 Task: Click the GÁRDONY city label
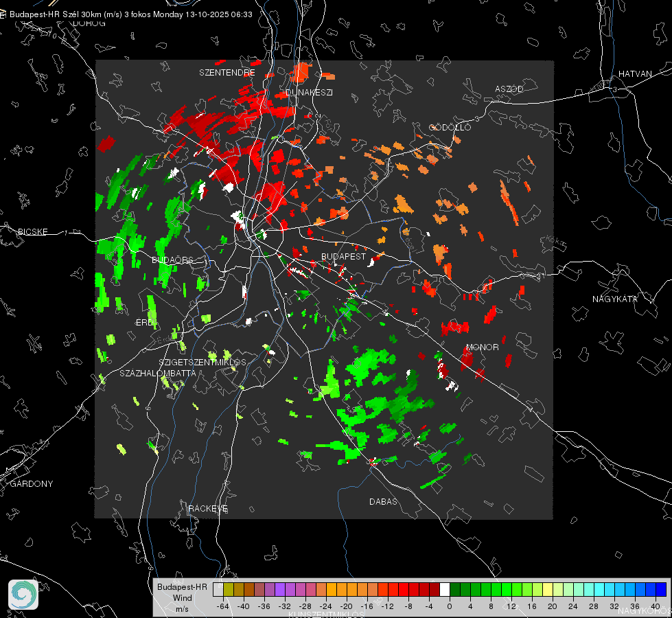(x=32, y=484)
